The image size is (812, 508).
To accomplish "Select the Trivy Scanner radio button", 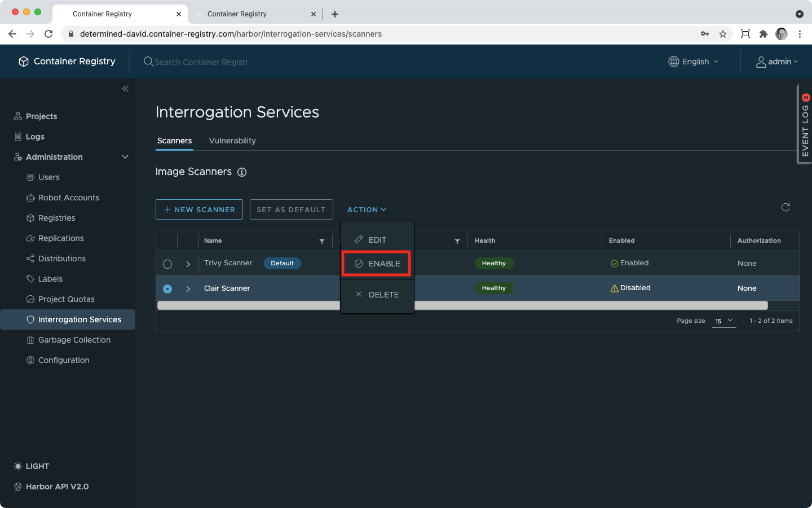I will (x=167, y=264).
